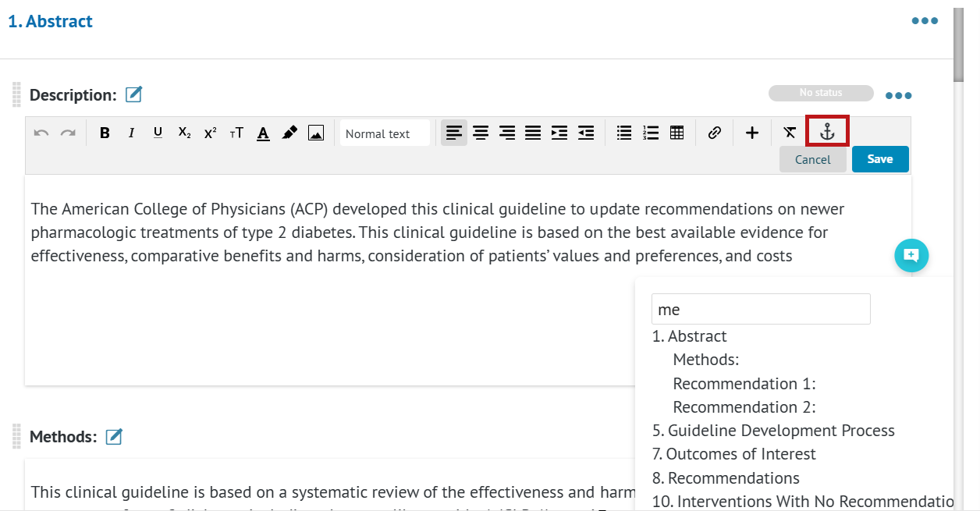Image resolution: width=980 pixels, height=511 pixels.
Task: Open the Abstract chapter three-dot menu
Action: click(x=925, y=21)
